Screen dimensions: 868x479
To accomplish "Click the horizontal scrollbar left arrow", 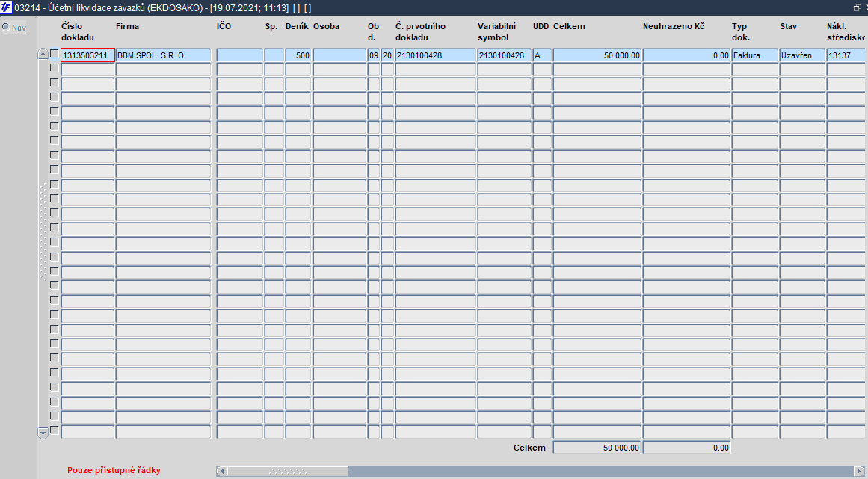I will pos(221,472).
